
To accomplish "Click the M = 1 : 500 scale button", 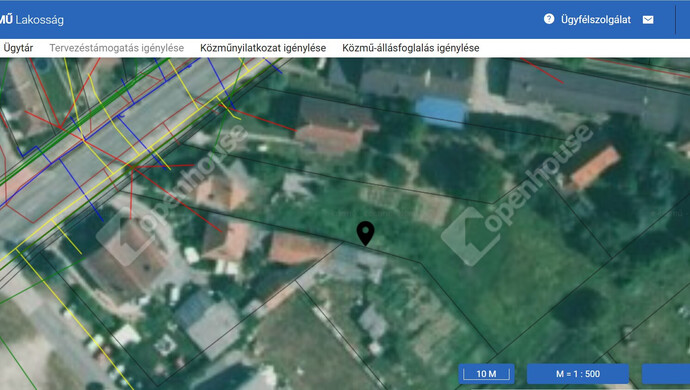I will [x=578, y=374].
